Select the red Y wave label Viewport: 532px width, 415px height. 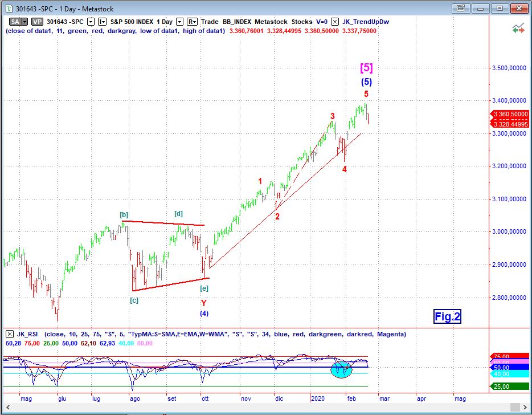203,303
